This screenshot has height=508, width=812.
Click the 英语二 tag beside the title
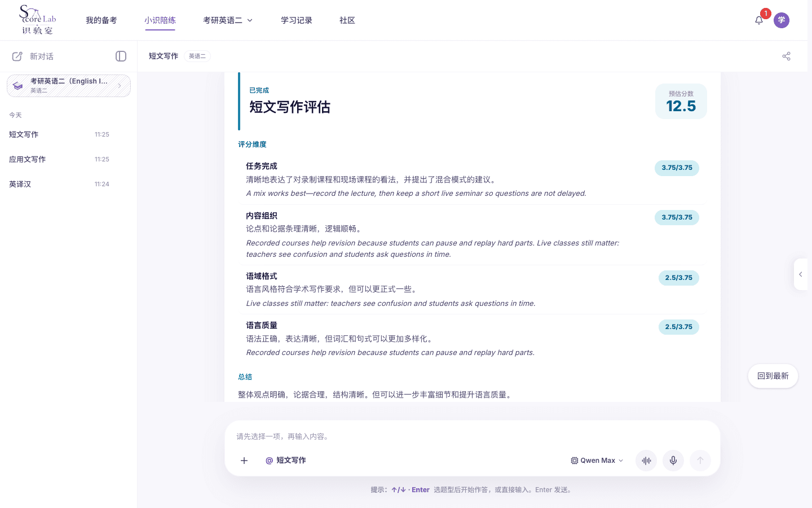pyautogui.click(x=197, y=56)
